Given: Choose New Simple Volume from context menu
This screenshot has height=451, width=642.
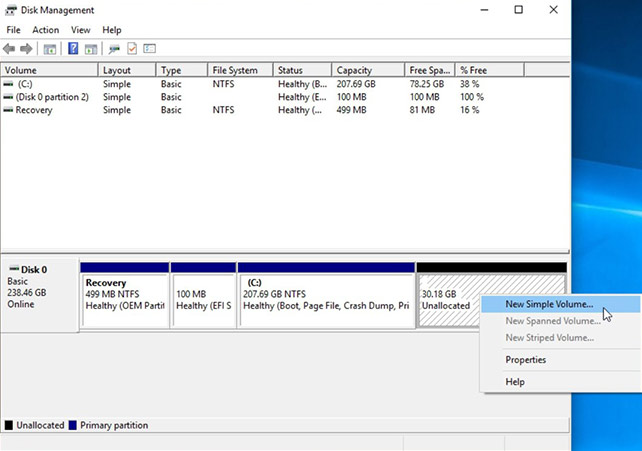Looking at the screenshot, I should (549, 304).
